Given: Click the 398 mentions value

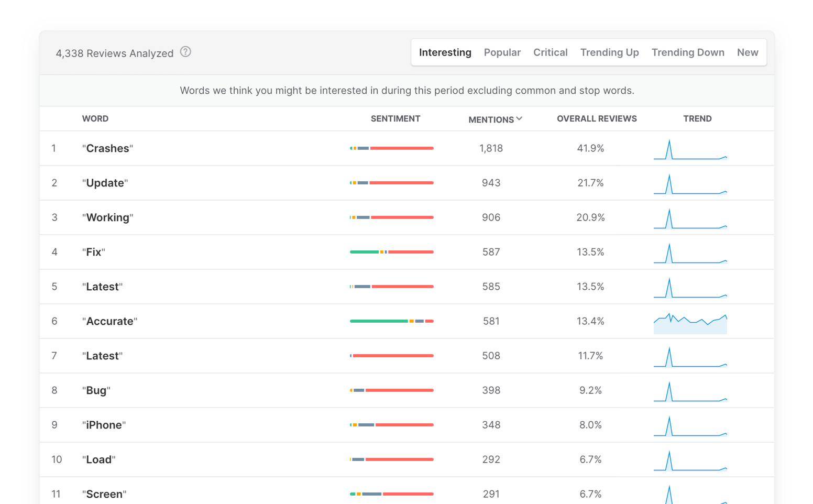Looking at the screenshot, I should (x=491, y=390).
